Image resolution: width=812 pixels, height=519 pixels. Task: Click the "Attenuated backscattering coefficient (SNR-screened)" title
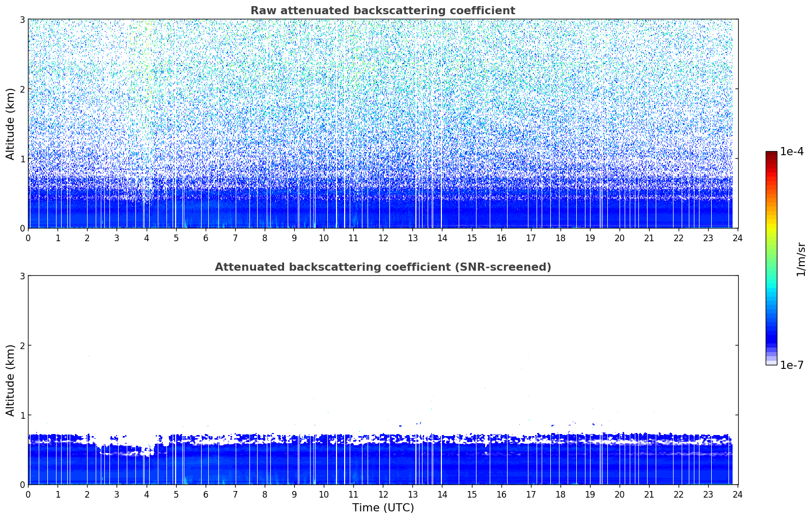pos(382,267)
